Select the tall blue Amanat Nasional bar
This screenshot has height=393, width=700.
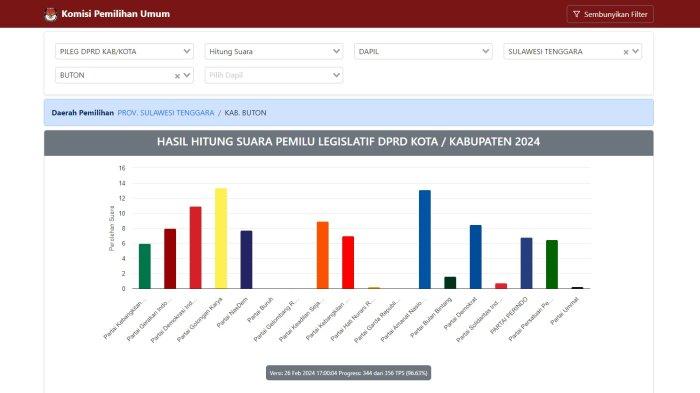pos(425,239)
